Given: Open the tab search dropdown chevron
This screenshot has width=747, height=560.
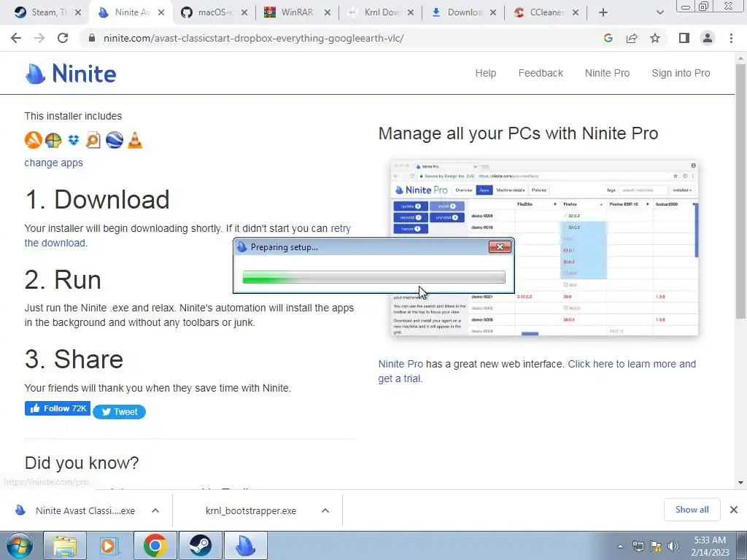Looking at the screenshot, I should [659, 12].
